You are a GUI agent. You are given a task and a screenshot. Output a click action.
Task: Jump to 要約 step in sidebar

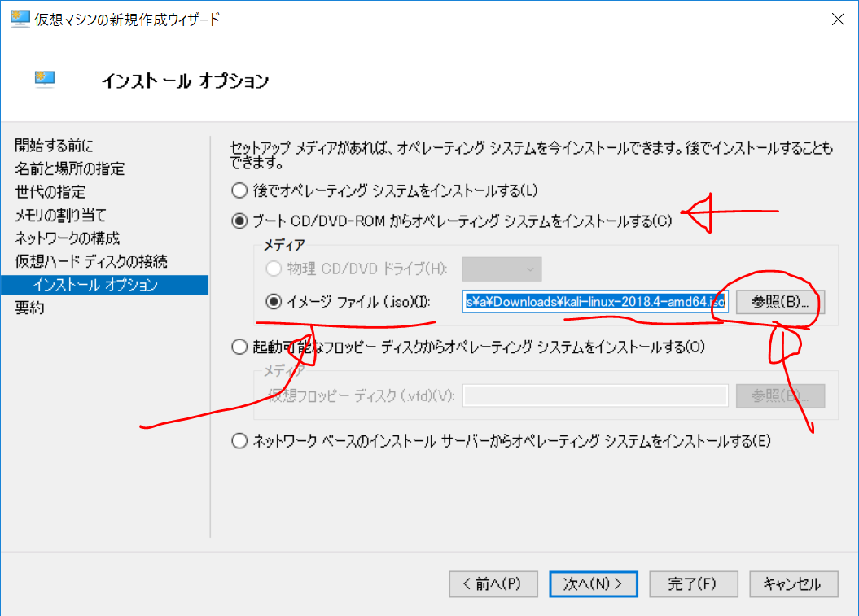tap(30, 308)
